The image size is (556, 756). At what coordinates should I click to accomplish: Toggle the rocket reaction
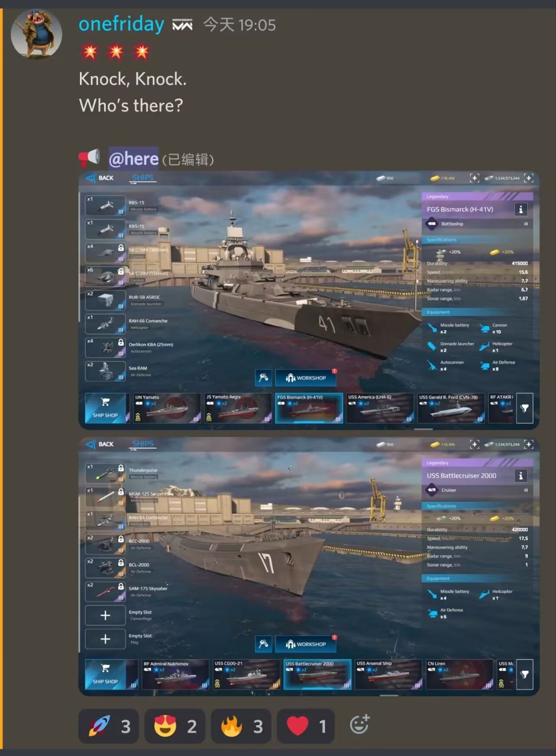109,726
